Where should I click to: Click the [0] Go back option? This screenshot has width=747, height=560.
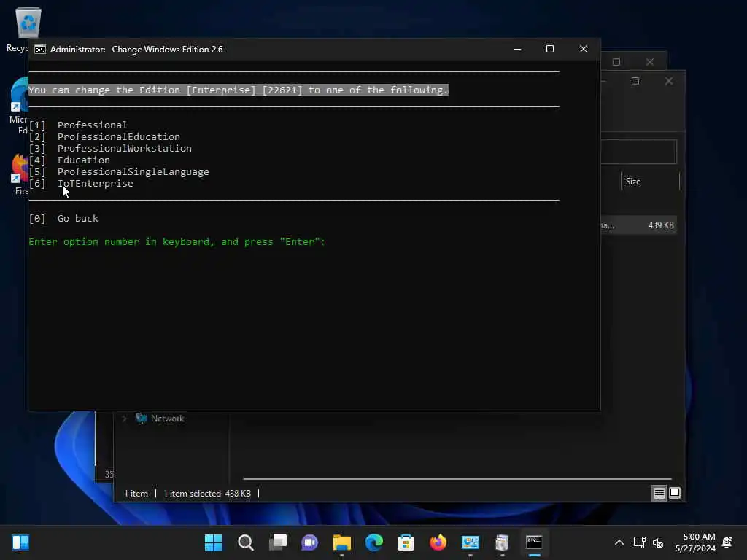[63, 219]
